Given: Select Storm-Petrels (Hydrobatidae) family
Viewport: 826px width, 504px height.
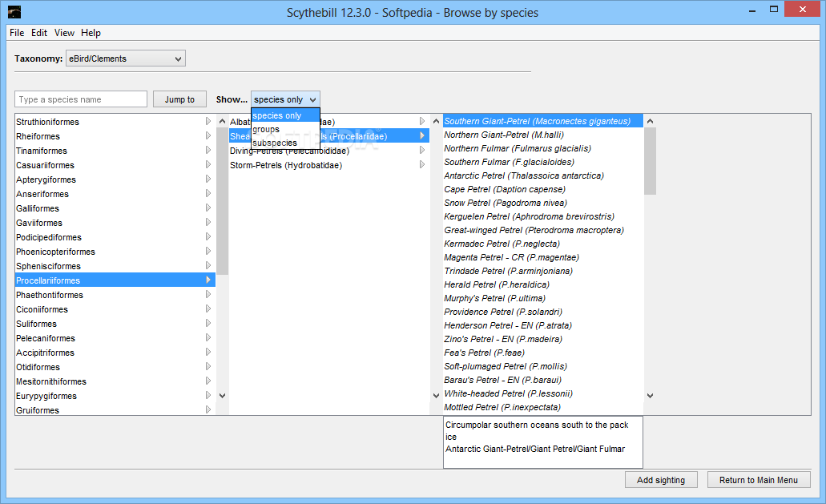Looking at the screenshot, I should point(328,165).
